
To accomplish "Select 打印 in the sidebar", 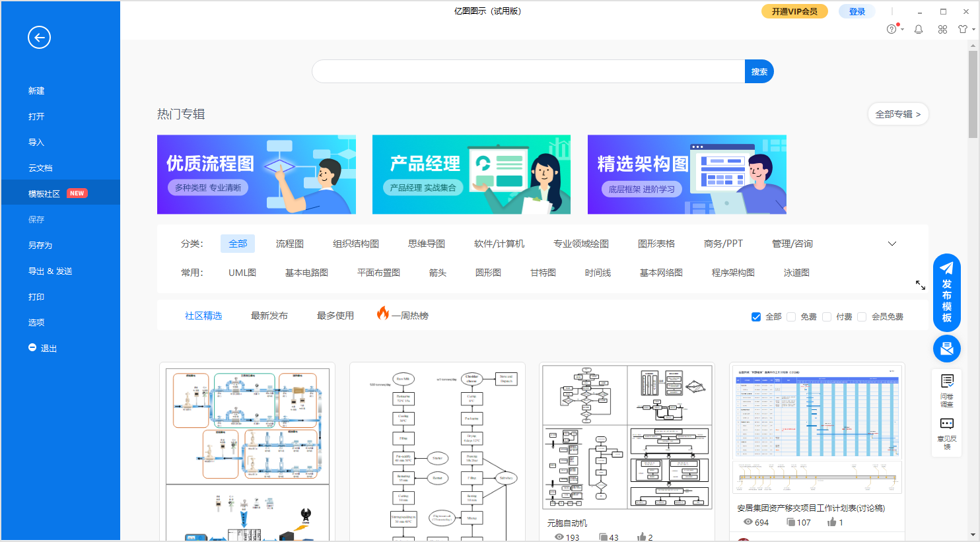I will point(36,296).
